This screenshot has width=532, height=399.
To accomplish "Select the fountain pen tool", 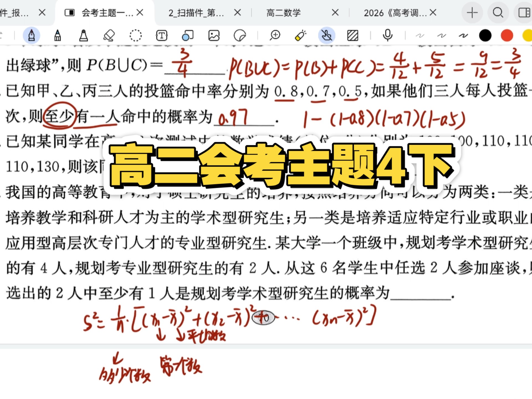I will click(32, 35).
